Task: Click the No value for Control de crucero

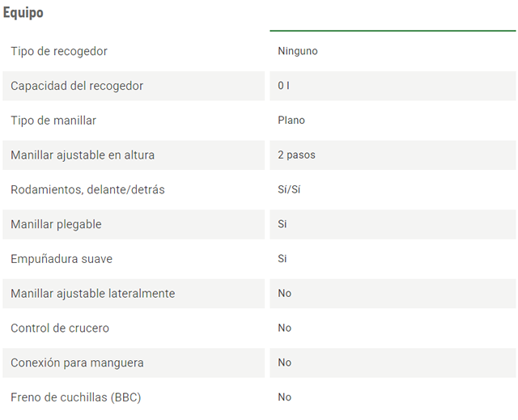Action: [284, 328]
